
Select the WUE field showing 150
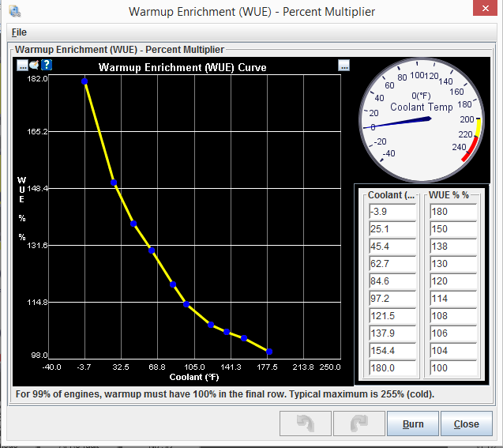point(453,229)
